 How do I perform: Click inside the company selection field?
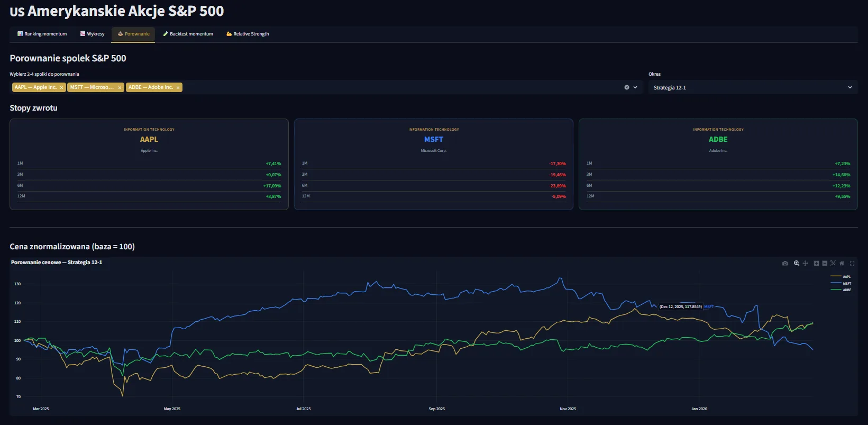pyautogui.click(x=326, y=87)
